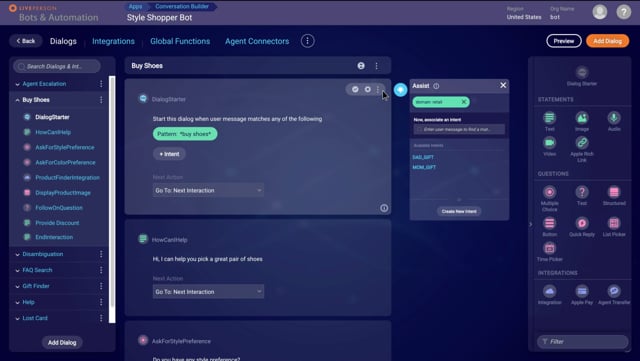Collapse the Buy Shoes dialog group

click(x=18, y=100)
